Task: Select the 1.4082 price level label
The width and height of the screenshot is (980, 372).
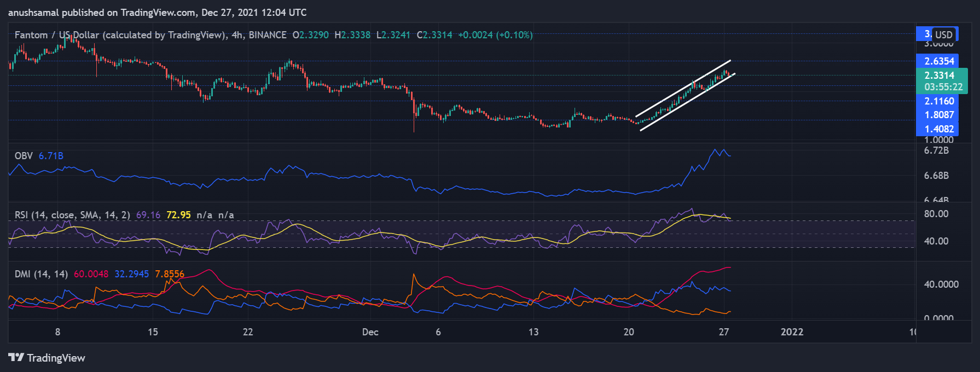Action: [x=939, y=129]
